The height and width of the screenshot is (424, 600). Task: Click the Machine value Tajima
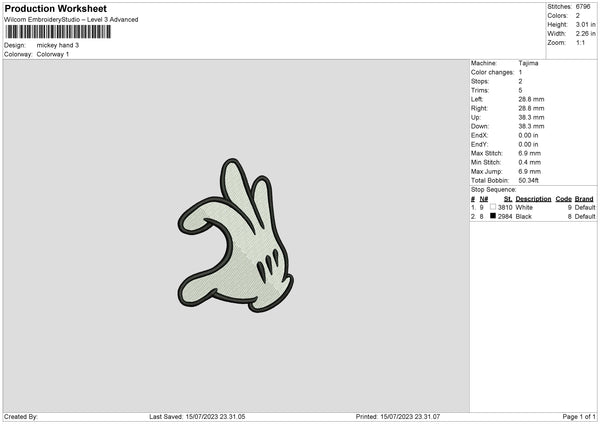[x=528, y=63]
